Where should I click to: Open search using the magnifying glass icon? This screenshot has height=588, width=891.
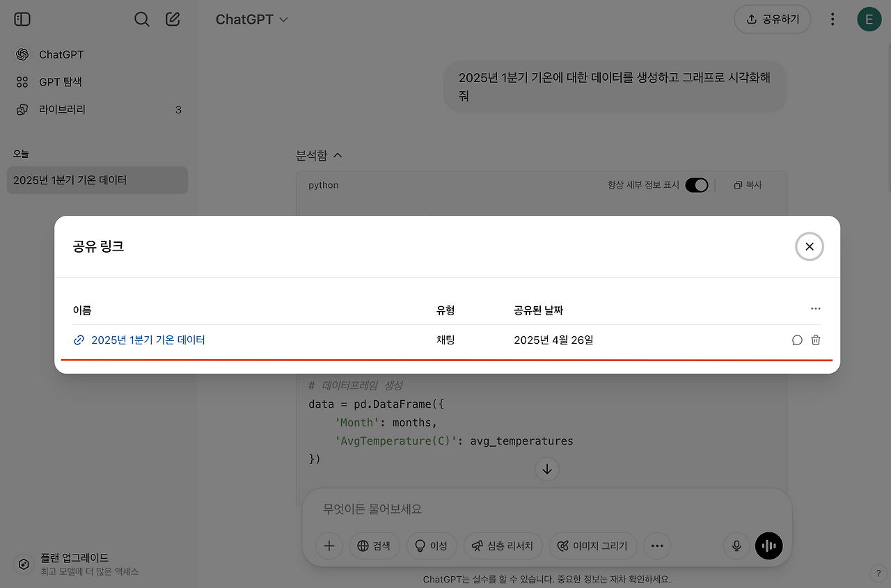(142, 19)
